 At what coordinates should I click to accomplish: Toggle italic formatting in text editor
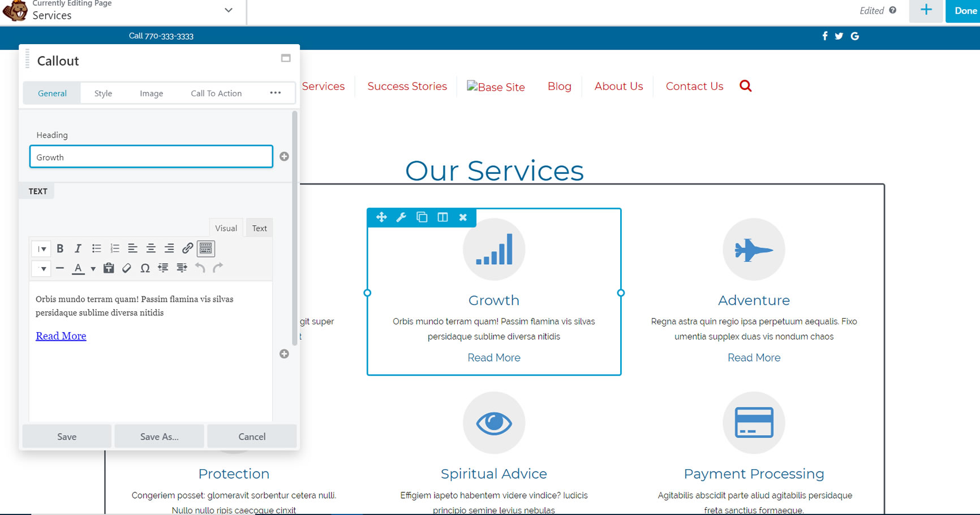coord(78,248)
